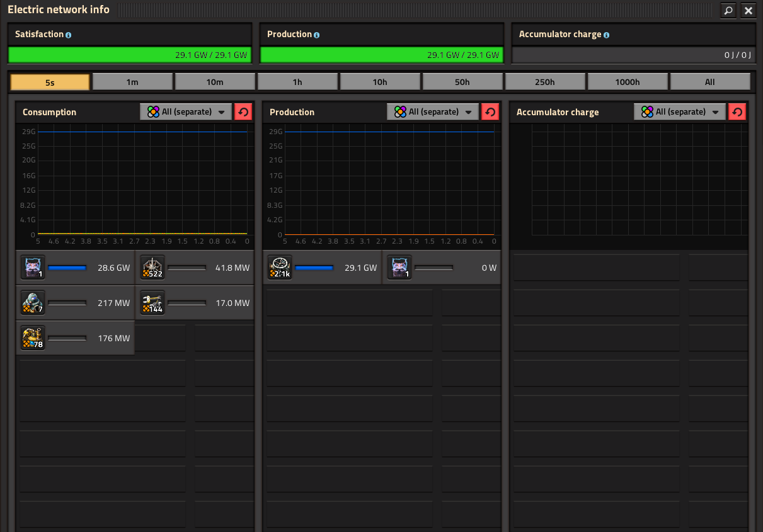The height and width of the screenshot is (532, 763).
Task: Expand Accumulator charge All (separate) dropdown
Action: pyautogui.click(x=680, y=112)
